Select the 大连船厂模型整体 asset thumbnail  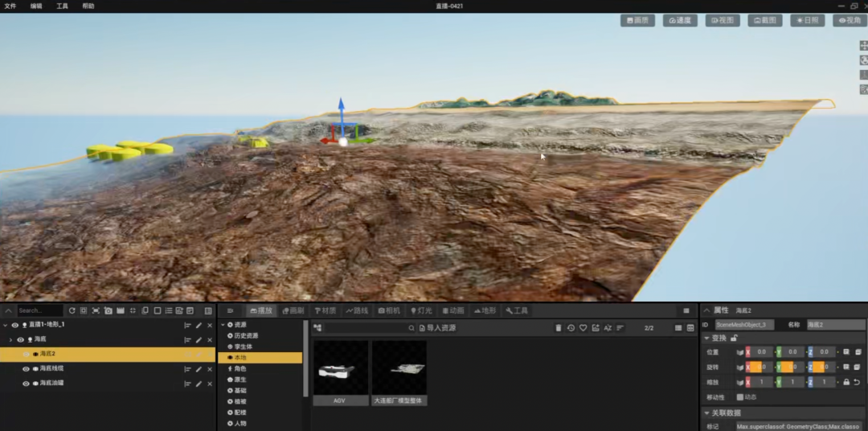[399, 373]
